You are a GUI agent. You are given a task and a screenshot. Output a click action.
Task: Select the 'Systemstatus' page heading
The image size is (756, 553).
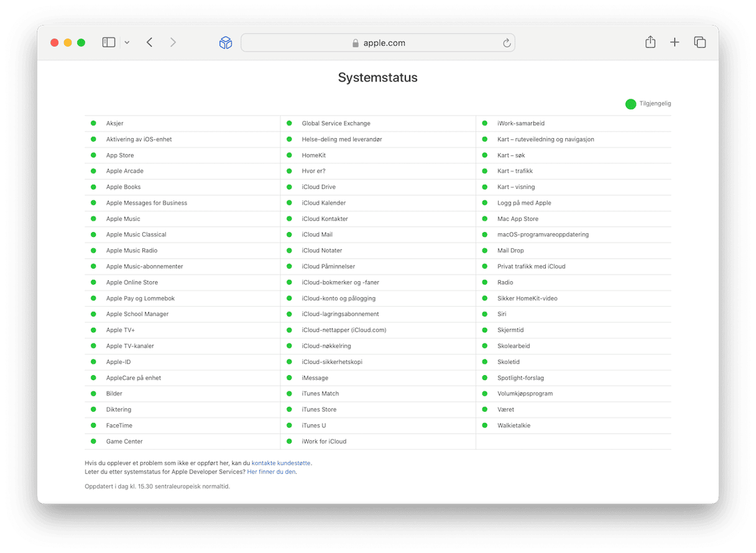pyautogui.click(x=378, y=78)
